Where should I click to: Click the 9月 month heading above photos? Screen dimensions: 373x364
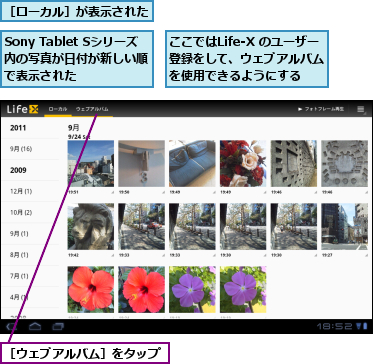tap(74, 128)
